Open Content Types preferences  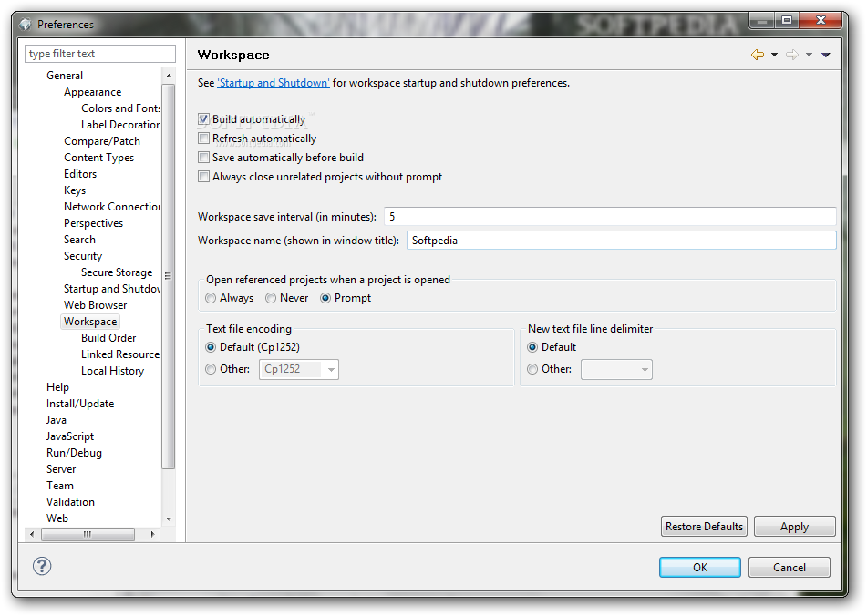(98, 158)
